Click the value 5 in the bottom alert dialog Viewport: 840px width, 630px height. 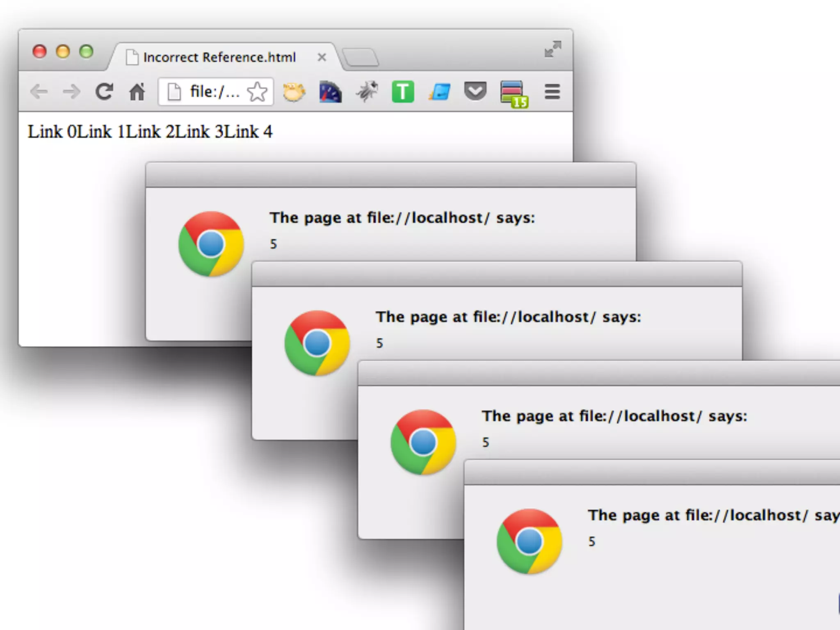coord(592,542)
